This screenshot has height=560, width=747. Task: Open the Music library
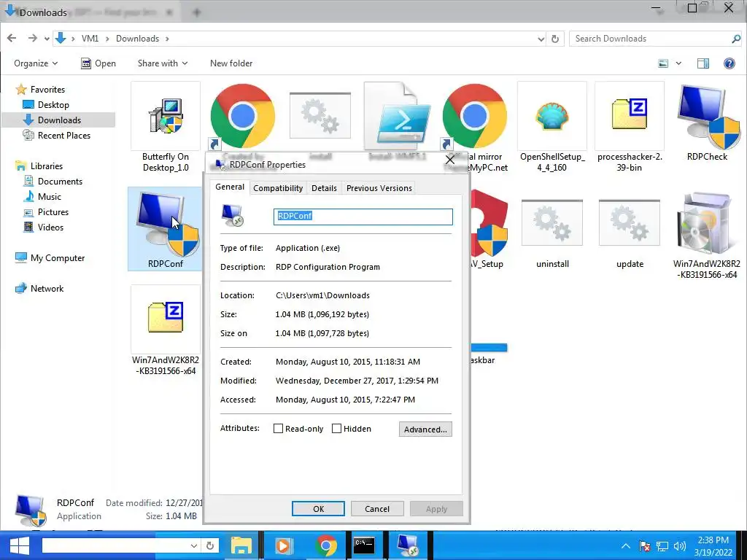pyautogui.click(x=42, y=197)
